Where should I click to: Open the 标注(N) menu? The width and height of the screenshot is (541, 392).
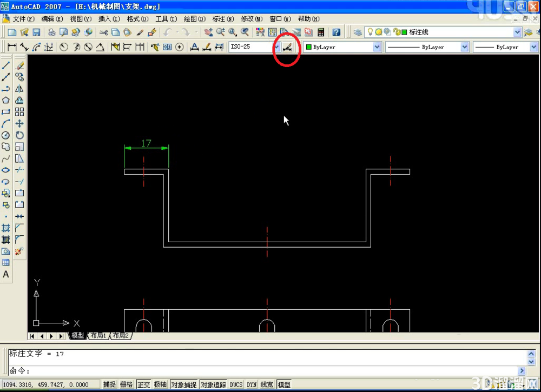point(223,18)
